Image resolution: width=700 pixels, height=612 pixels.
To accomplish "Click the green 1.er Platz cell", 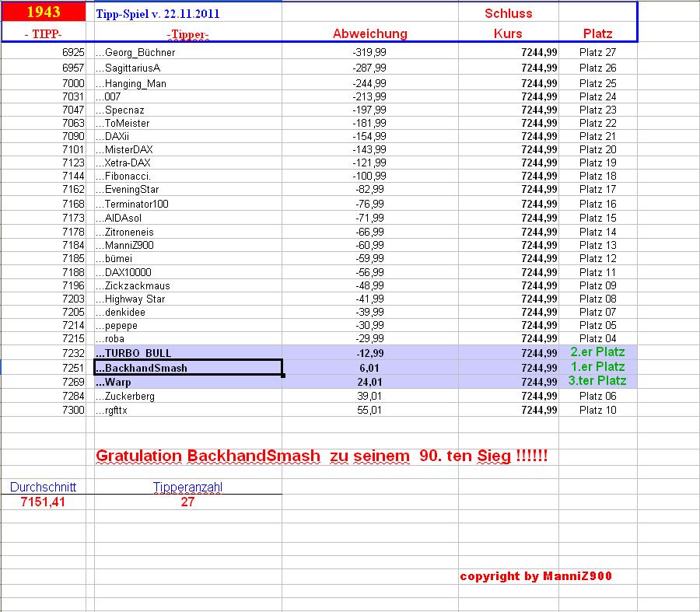I will coord(598,367).
